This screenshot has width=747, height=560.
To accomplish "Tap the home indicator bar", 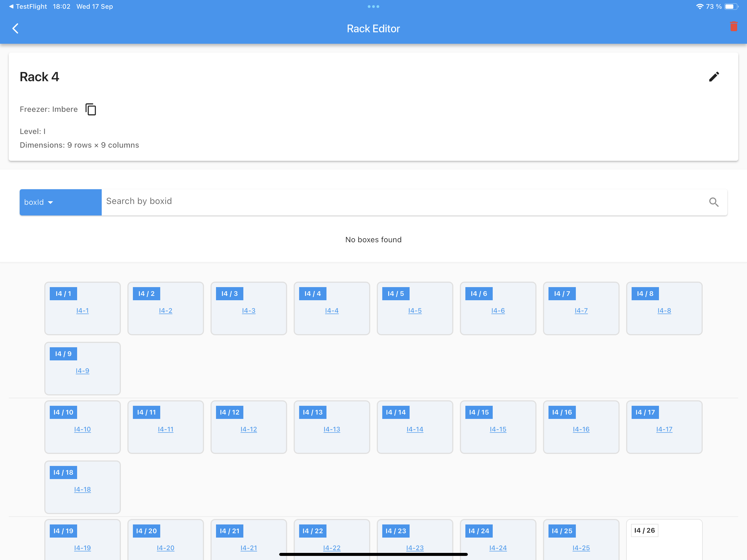I will point(373,554).
